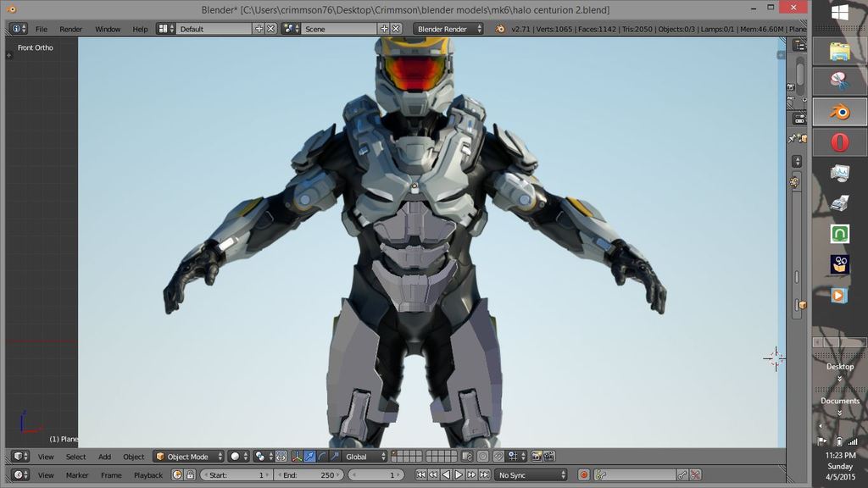Jump to the last frame
868x488 pixels.
[x=484, y=474]
